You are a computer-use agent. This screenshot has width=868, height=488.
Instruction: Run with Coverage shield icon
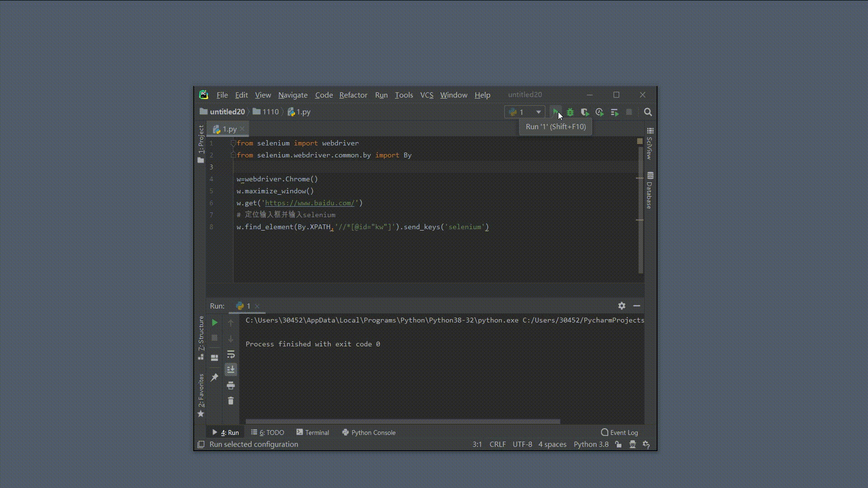pyautogui.click(x=585, y=112)
